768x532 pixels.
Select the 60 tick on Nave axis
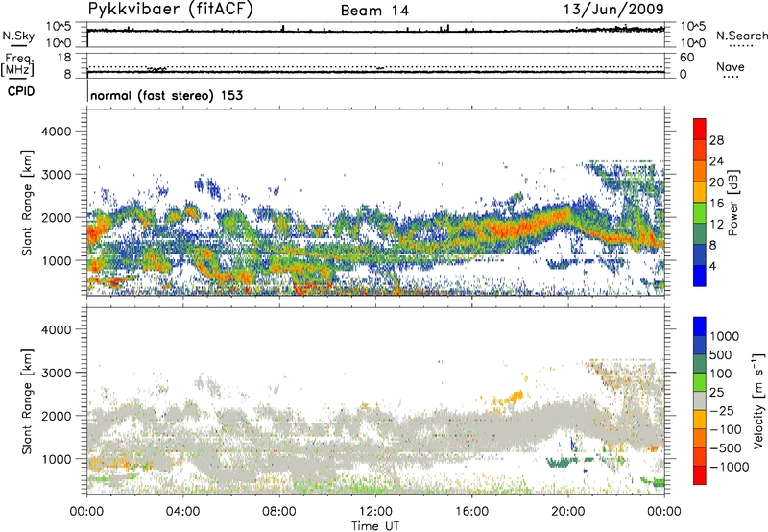(686, 58)
